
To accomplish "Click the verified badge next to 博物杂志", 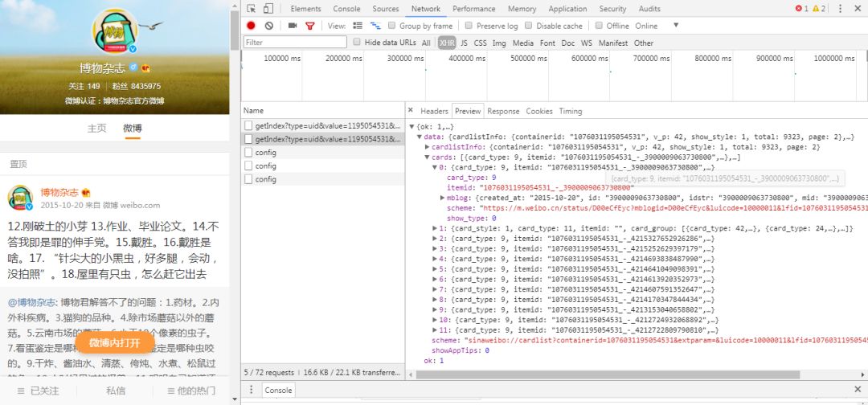I will (x=133, y=68).
